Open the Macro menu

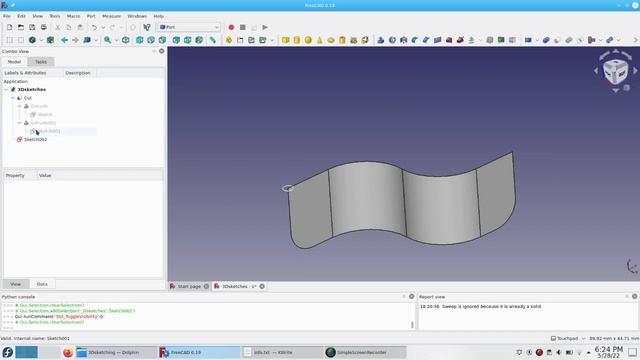(73, 16)
